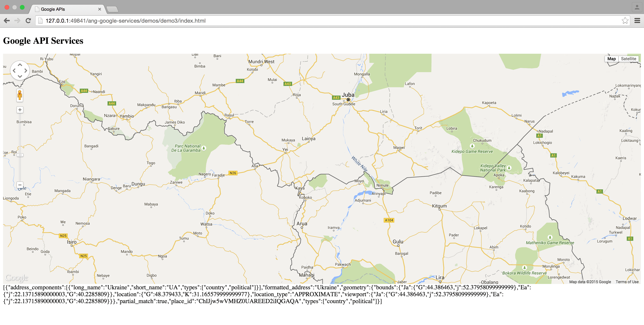644x325 pixels.
Task: Pan the map down with the arrow
Action: [x=20, y=76]
